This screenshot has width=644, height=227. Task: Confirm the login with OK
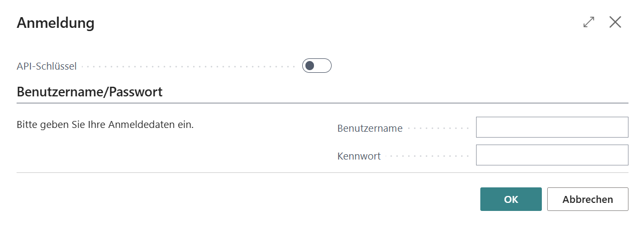tap(511, 199)
